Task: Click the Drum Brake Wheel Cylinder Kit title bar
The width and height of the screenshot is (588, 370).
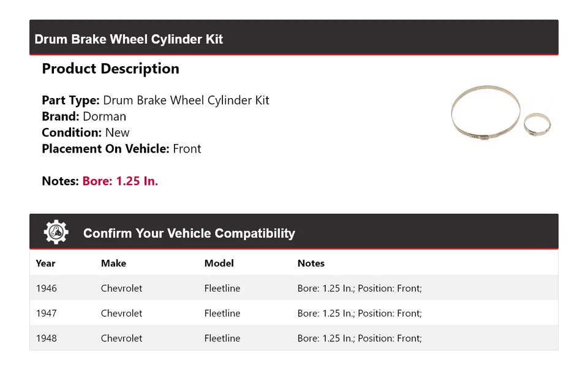Action: click(x=129, y=39)
